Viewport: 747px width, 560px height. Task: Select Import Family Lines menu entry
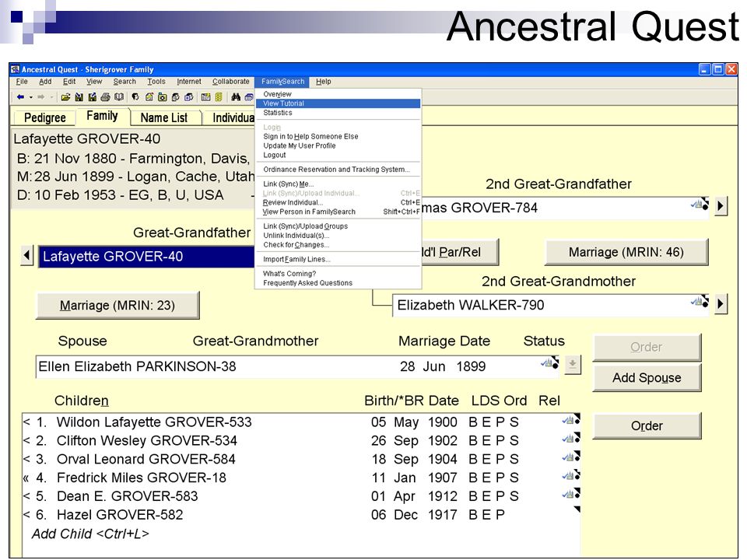pos(338,260)
